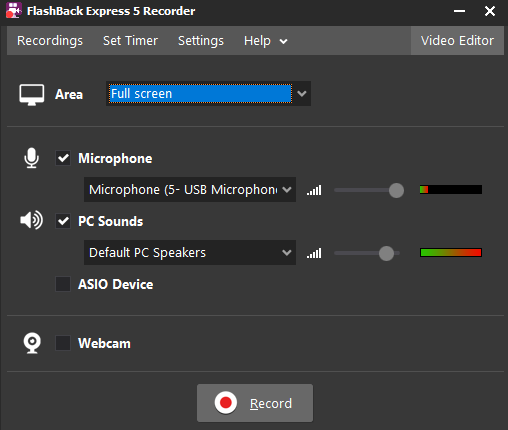Click the microphone volume slider handle
The image size is (508, 430).
396,190
